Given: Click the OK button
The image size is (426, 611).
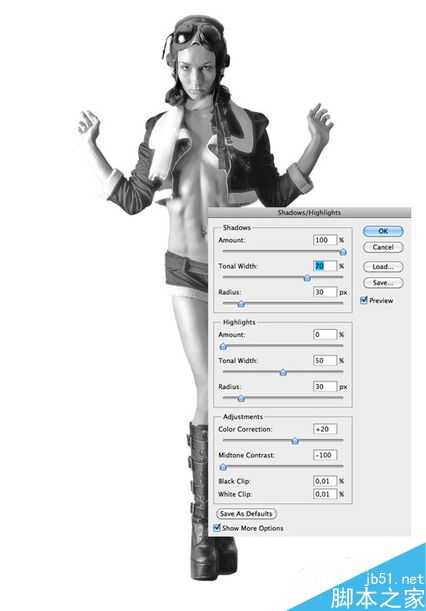Looking at the screenshot, I should point(383,231).
